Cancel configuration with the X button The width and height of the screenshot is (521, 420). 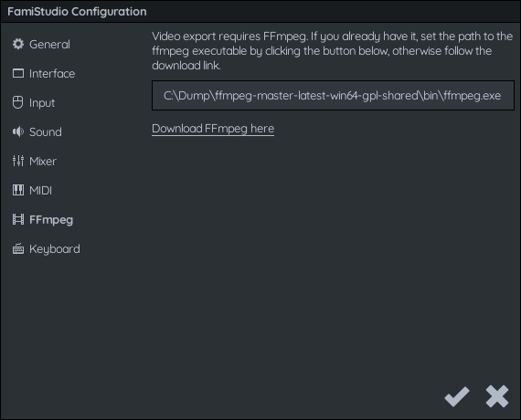[x=497, y=396]
